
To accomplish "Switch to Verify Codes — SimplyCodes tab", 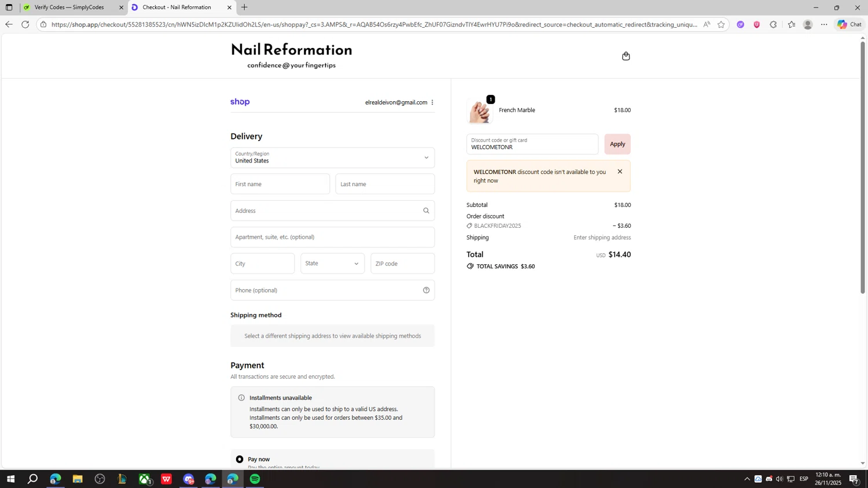I will [73, 8].
